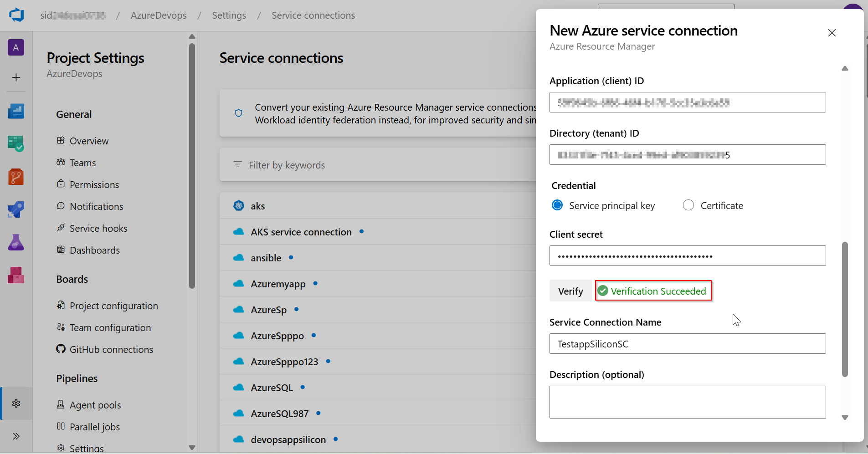This screenshot has width=868, height=454.
Task: Click the AzureDevops breadcrumb link
Action: click(159, 15)
